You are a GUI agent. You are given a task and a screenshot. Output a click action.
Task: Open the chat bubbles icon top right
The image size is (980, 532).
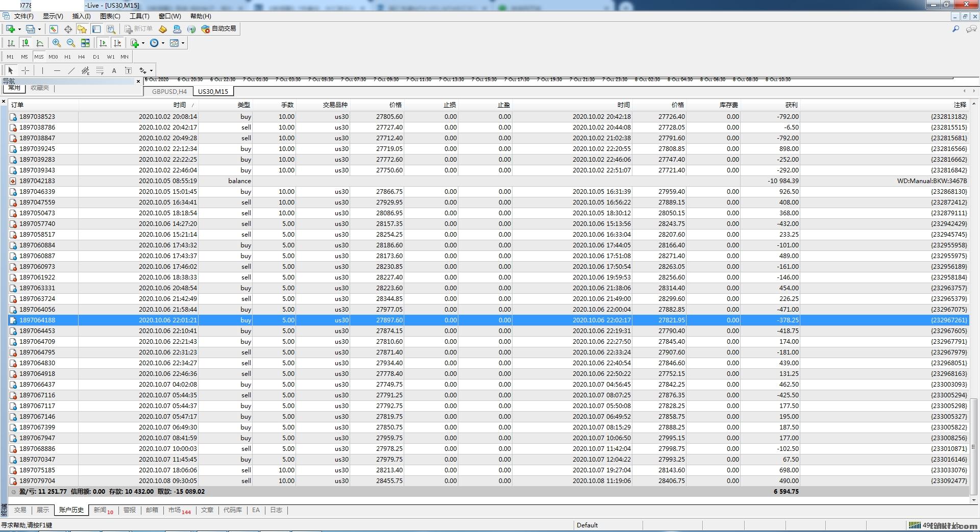[x=971, y=29]
